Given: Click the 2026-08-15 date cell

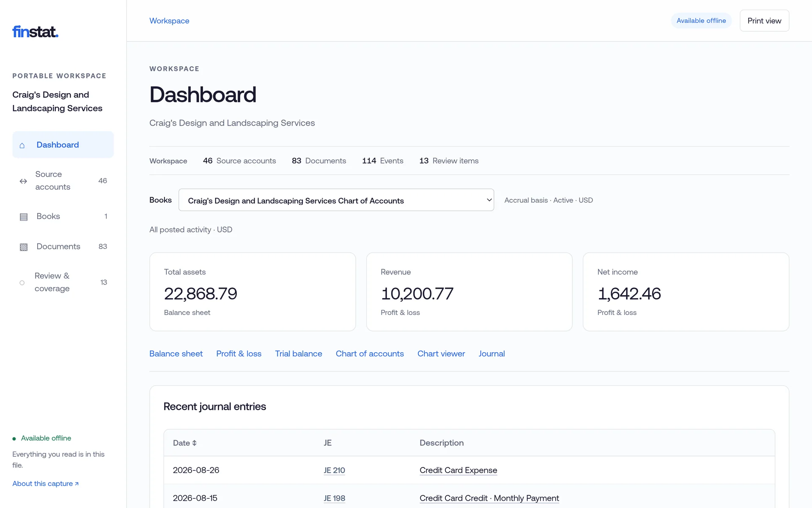Looking at the screenshot, I should point(195,498).
